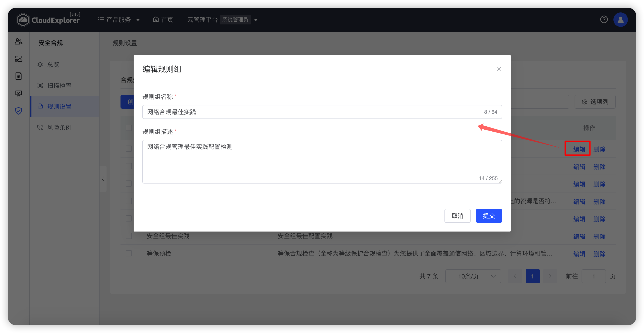Viewport: 644px width, 333px height.
Task: Click the 扫描检查 sidebar scan icon
Action: pyautogui.click(x=40, y=86)
